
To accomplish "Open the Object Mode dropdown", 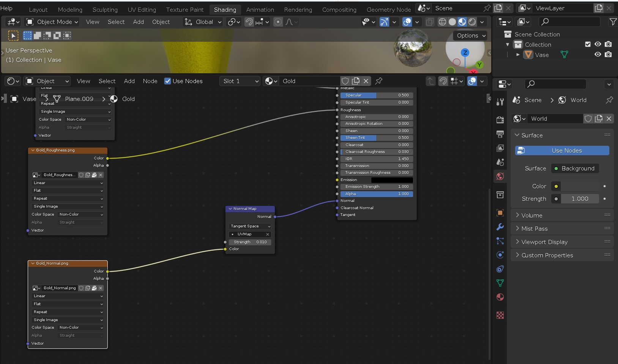I will 52,22.
